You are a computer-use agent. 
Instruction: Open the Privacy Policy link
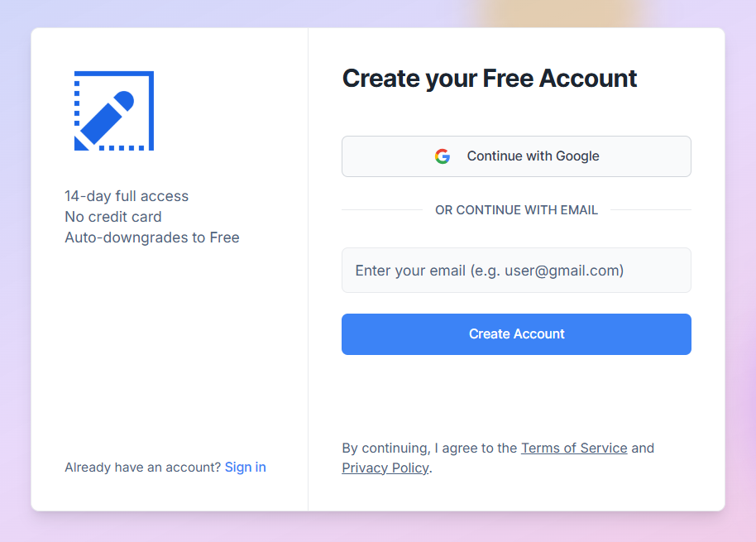[x=385, y=468]
